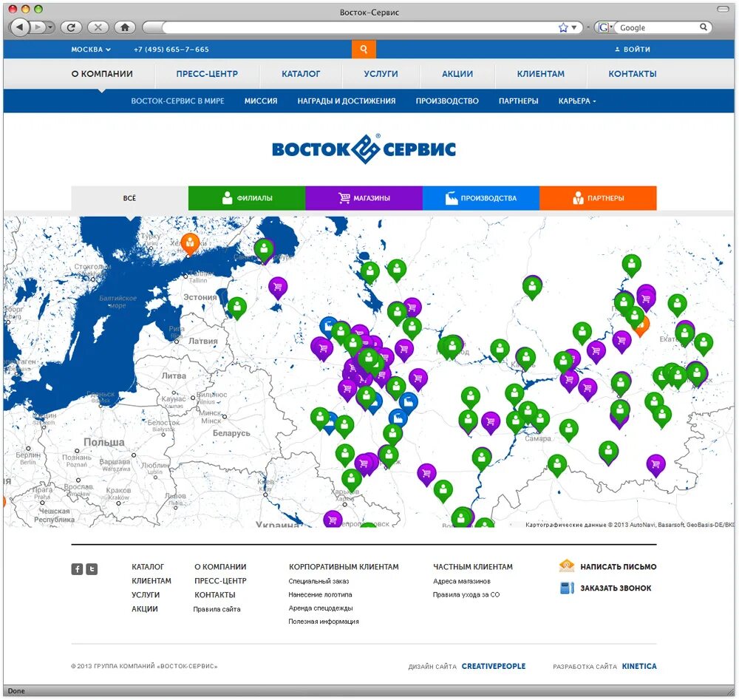Open the О компании menu
Viewport: 739px width, 700px height.
pos(102,73)
